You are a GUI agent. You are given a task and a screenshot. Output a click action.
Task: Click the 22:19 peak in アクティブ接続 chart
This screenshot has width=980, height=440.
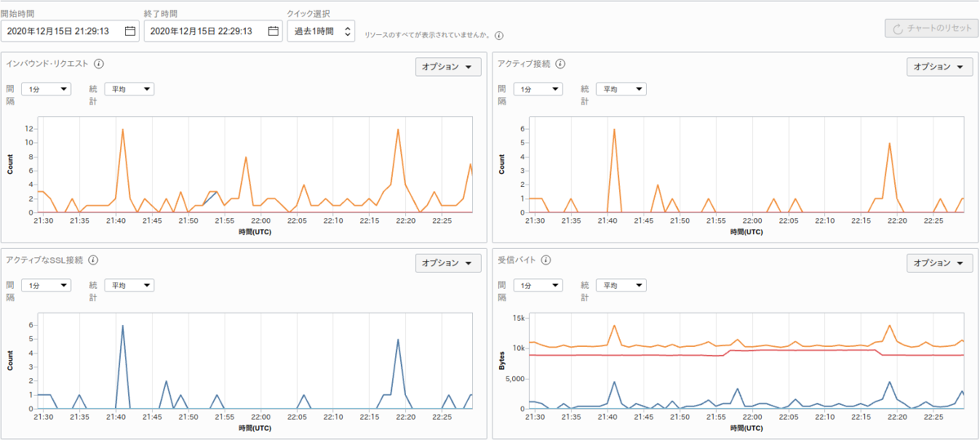click(x=889, y=143)
